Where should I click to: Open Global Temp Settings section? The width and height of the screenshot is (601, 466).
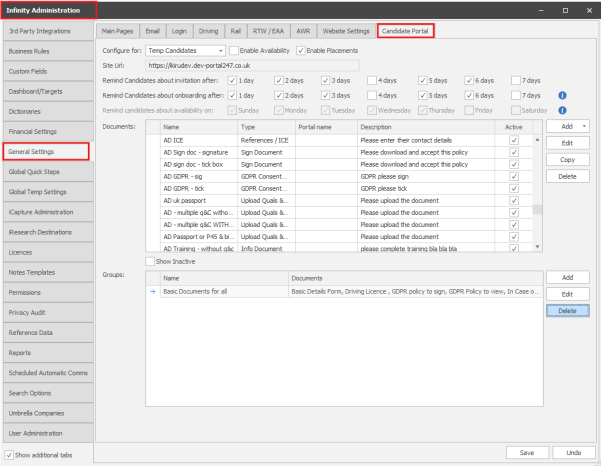point(48,192)
